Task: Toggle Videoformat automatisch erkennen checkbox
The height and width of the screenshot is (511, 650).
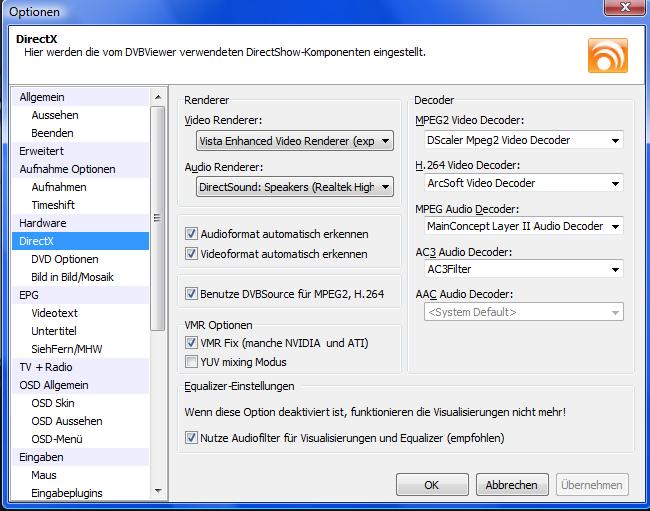Action: 191,253
